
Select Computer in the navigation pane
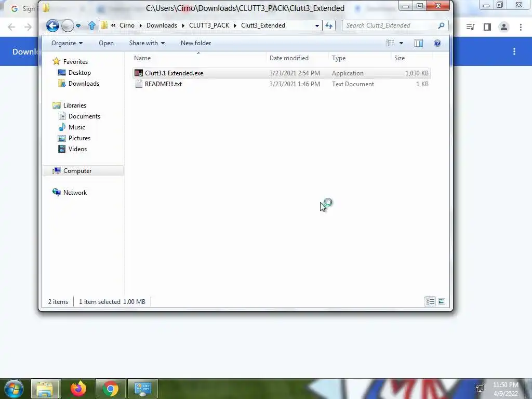[83, 170]
